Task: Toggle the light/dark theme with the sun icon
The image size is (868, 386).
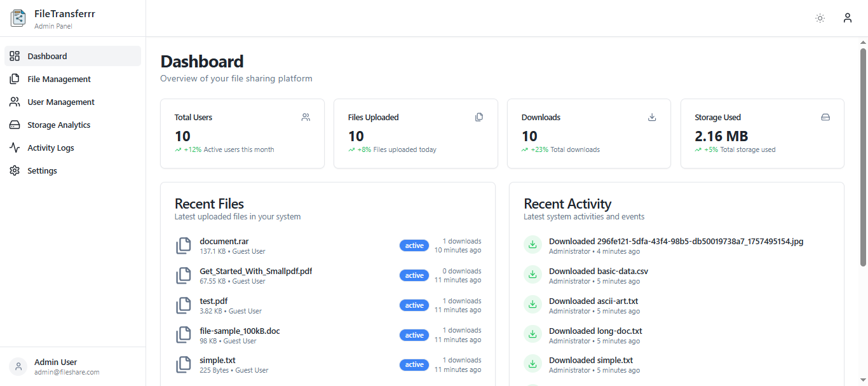Action: coord(820,18)
